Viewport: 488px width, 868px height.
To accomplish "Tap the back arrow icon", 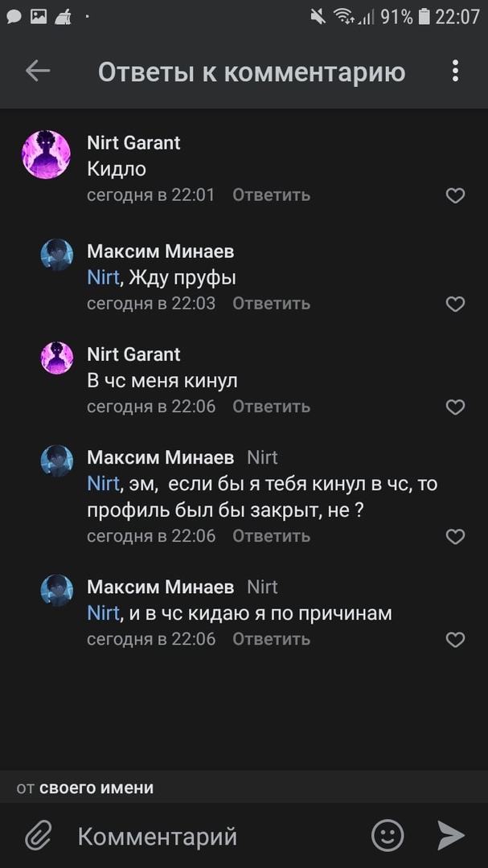I will coord(38,72).
